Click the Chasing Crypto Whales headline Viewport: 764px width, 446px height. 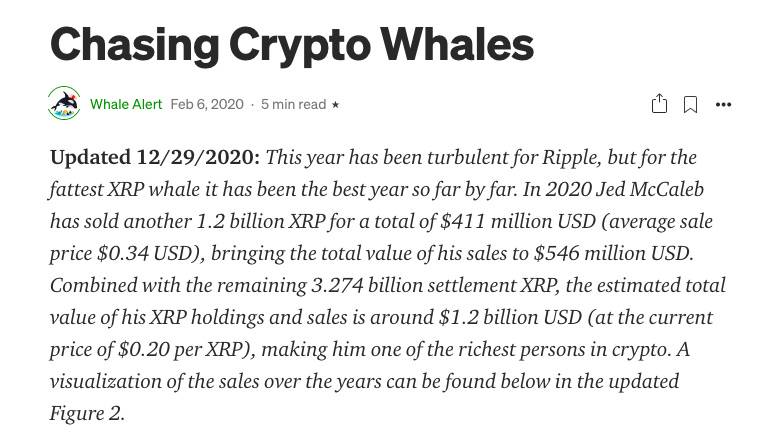click(x=292, y=45)
